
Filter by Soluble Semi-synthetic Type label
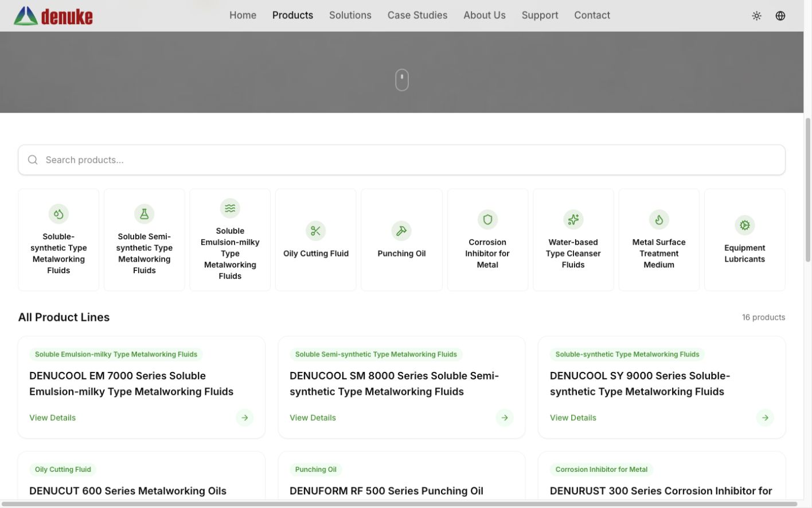point(145,254)
